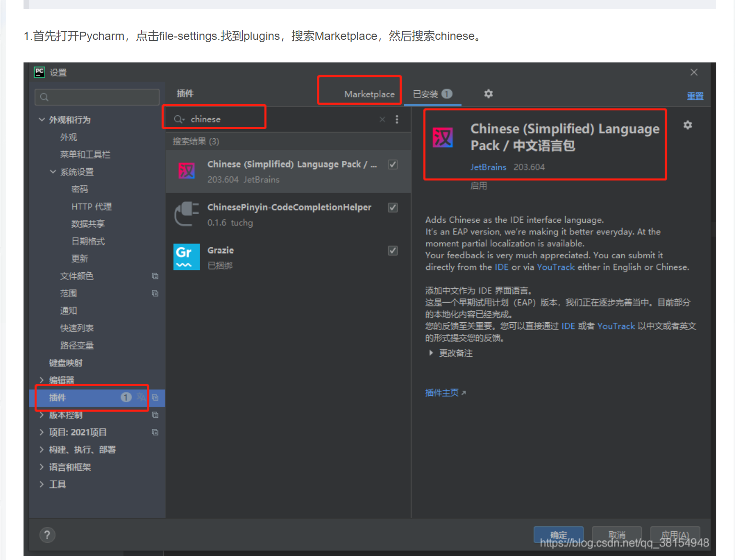Click the Grazie plugin icon
This screenshot has width=735, height=560.
coord(187,257)
